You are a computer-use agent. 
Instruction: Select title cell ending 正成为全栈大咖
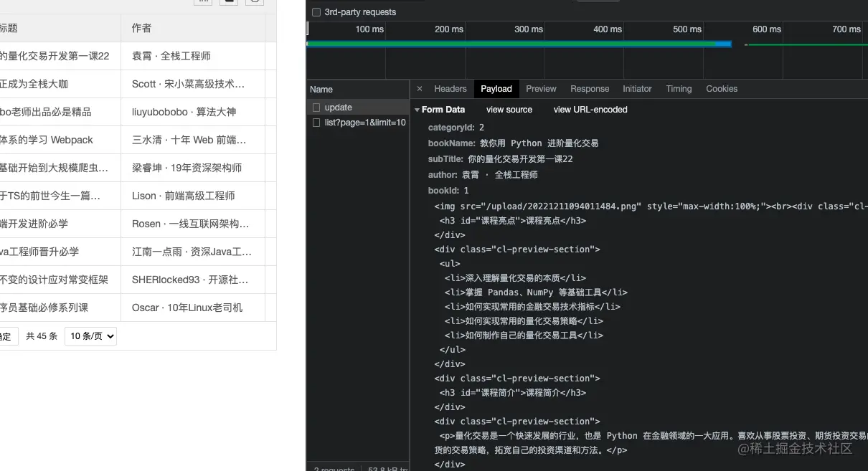(60, 84)
